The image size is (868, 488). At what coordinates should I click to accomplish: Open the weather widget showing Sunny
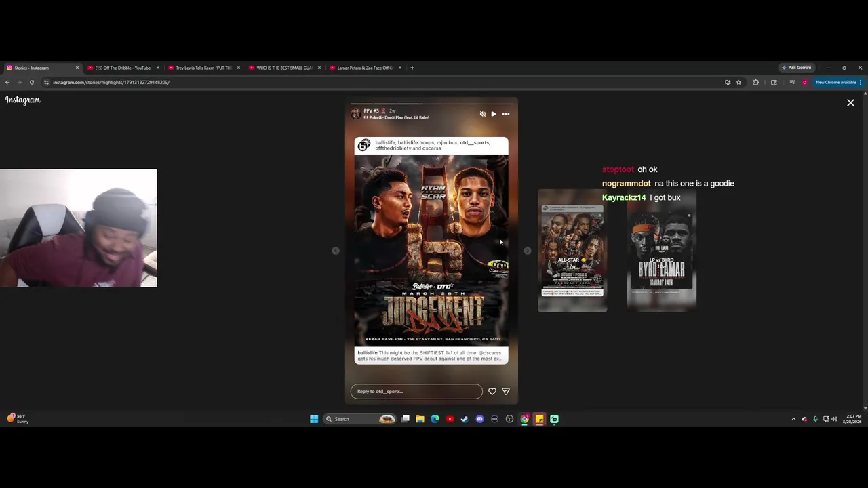click(18, 419)
